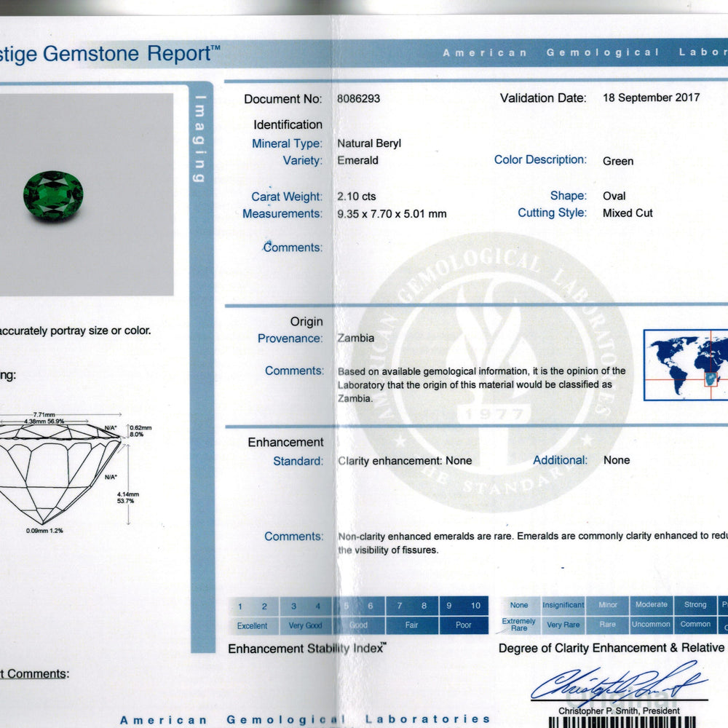Click the stability index number 10
The width and height of the screenshot is (728, 728).
coord(475,606)
